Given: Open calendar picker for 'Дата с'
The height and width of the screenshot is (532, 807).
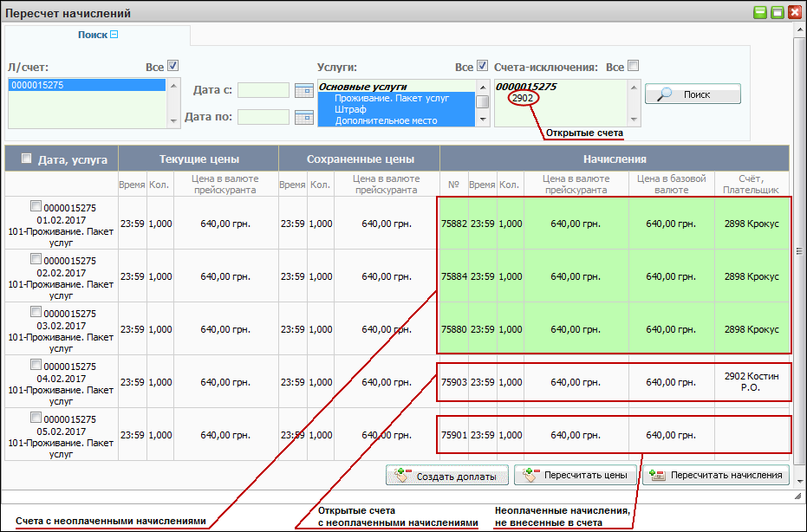Looking at the screenshot, I should tap(303, 90).
